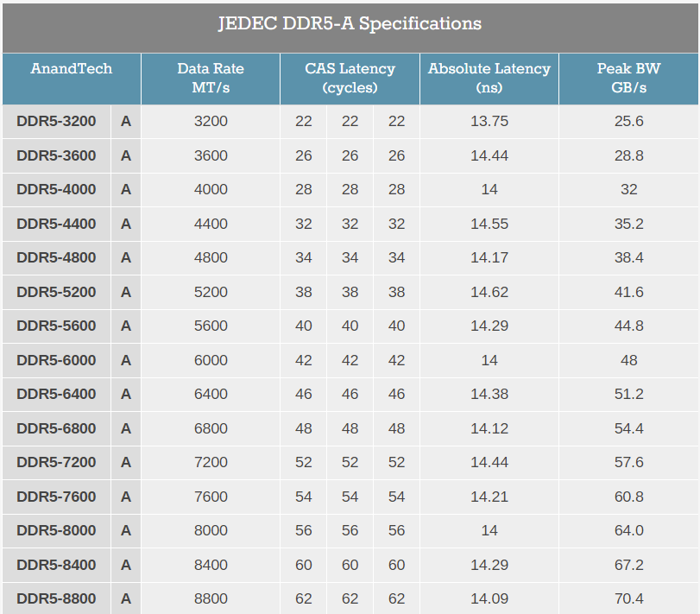Select the 8800 data rate value
Image resolution: width=700 pixels, height=614 pixels.
pos(211,598)
